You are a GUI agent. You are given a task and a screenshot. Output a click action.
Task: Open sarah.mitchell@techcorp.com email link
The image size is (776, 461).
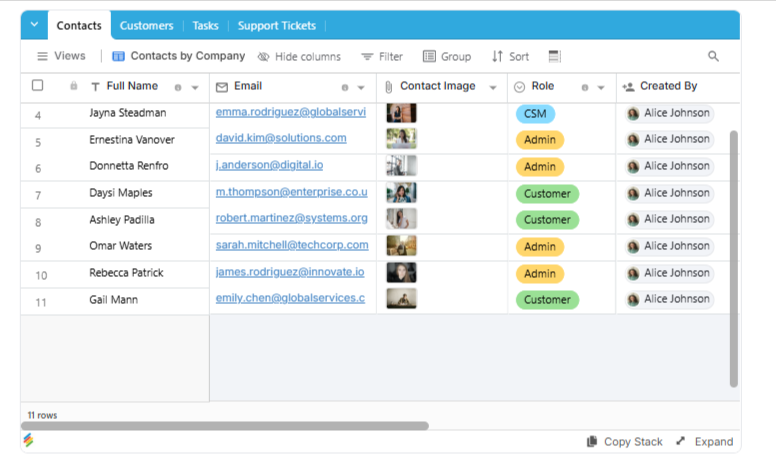point(292,245)
